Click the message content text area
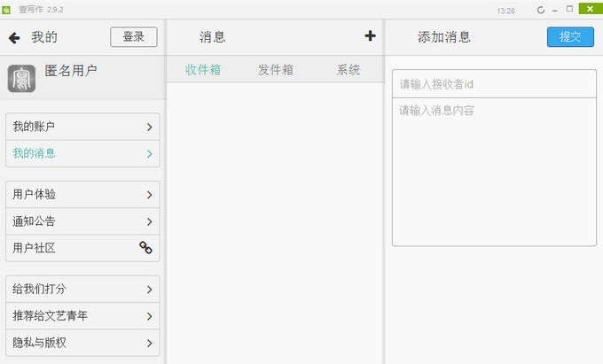Viewport: 603px width, 364px height. 494,172
